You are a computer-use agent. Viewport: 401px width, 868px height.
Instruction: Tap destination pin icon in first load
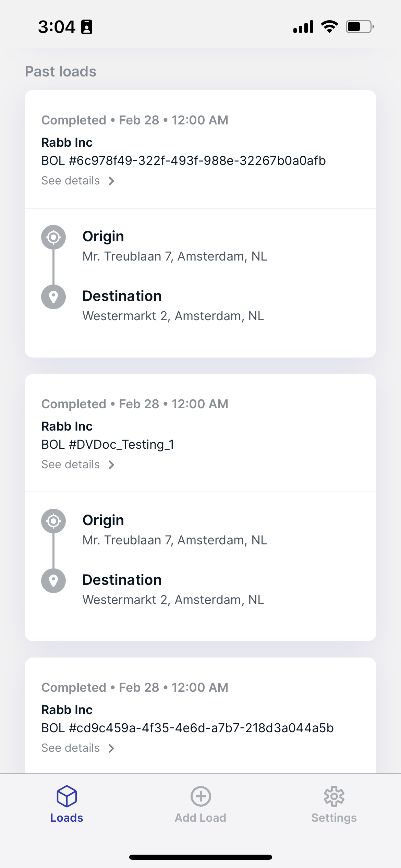point(53,297)
